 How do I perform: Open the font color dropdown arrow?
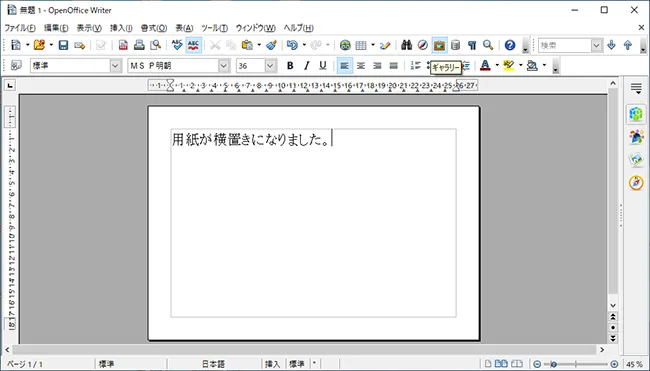[497, 65]
